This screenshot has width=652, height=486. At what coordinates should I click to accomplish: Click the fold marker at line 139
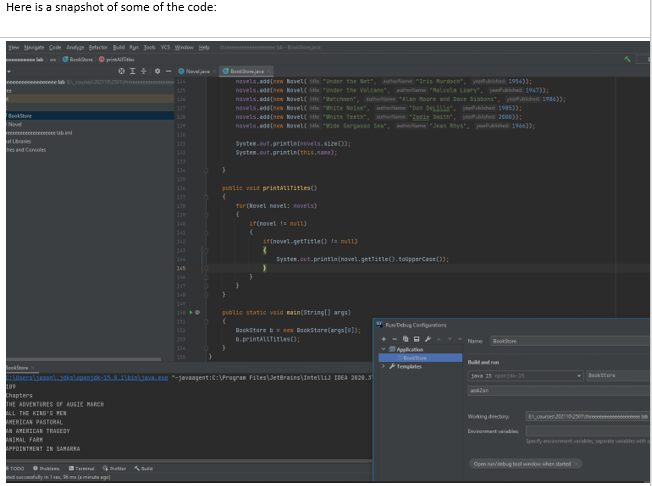click(206, 215)
